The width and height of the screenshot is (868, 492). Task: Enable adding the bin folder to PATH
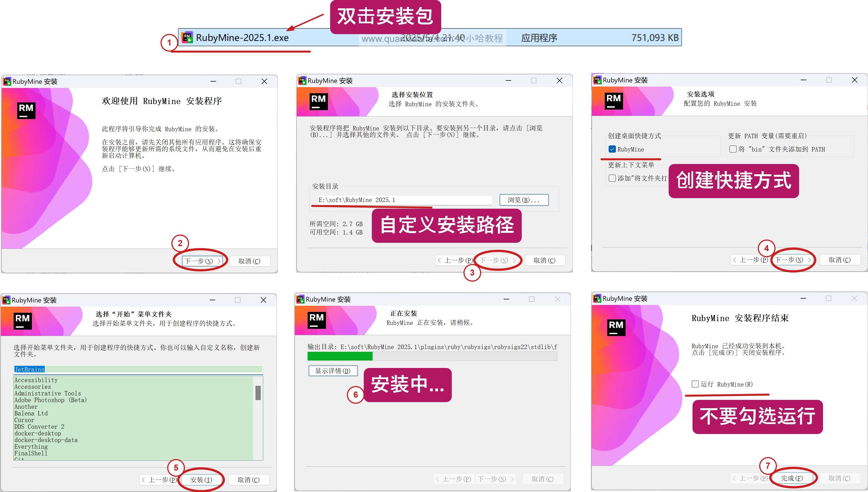click(x=733, y=149)
